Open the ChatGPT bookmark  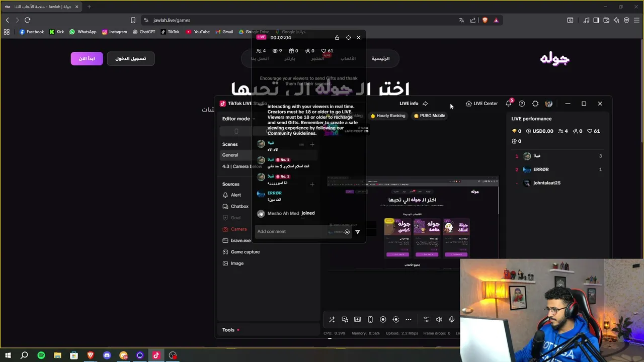(x=144, y=32)
